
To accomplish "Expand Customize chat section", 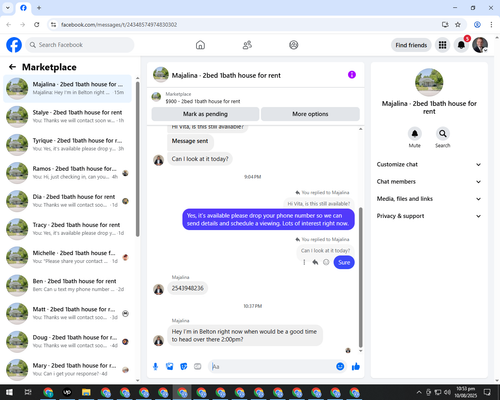I will point(429,164).
